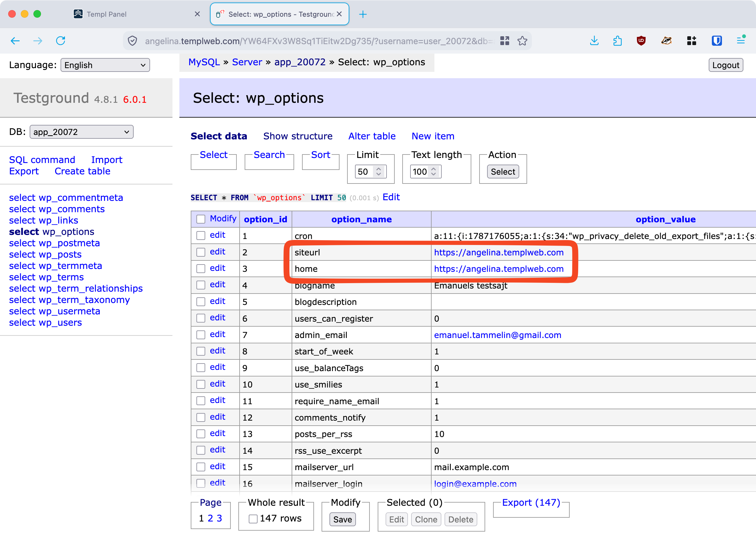Edit the SQL query via Edit link
This screenshot has height=536, width=756.
pyautogui.click(x=391, y=197)
